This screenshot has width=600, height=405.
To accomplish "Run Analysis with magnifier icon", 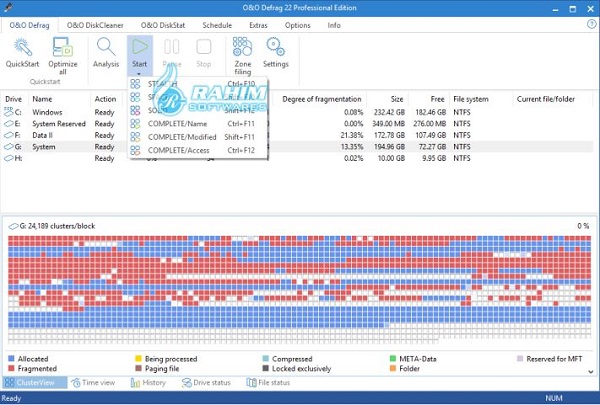I will 106,47.
